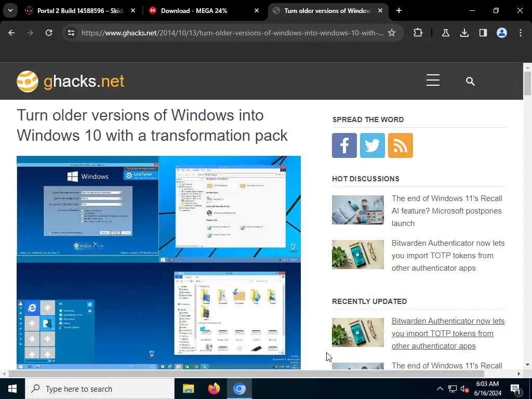The width and height of the screenshot is (532, 399).
Task: Show hidden system tray icons
Action: tap(440, 389)
